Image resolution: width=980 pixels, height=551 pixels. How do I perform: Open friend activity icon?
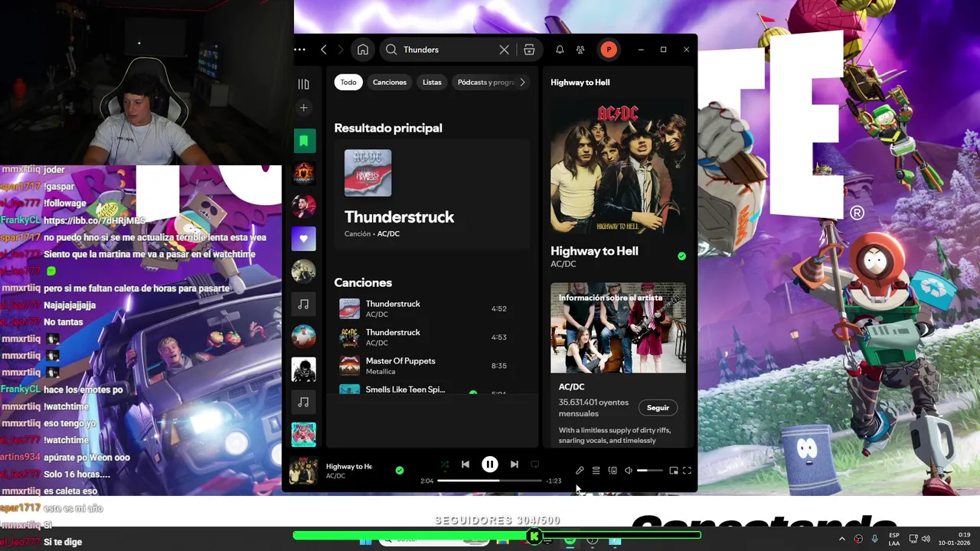point(580,50)
